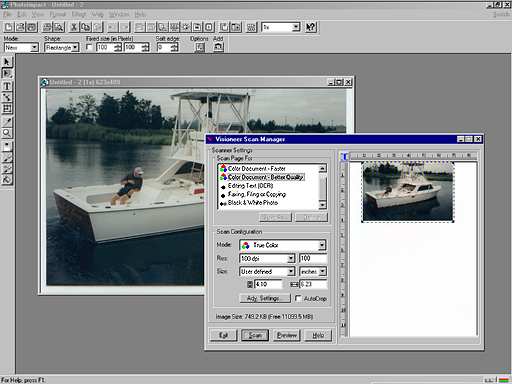
Task: Open the inches units dropdown
Action: tap(322, 272)
